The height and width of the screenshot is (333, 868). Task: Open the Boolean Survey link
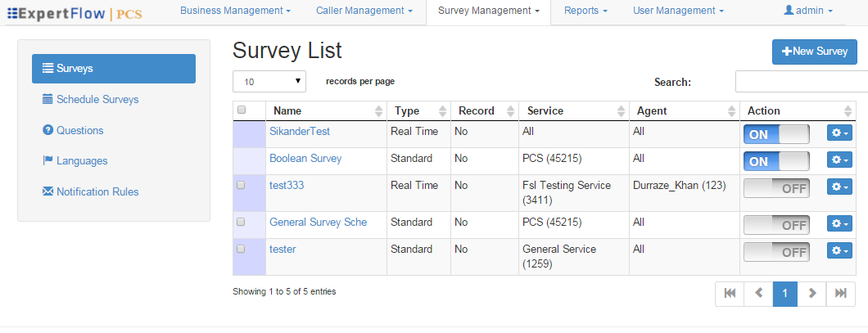pyautogui.click(x=305, y=159)
